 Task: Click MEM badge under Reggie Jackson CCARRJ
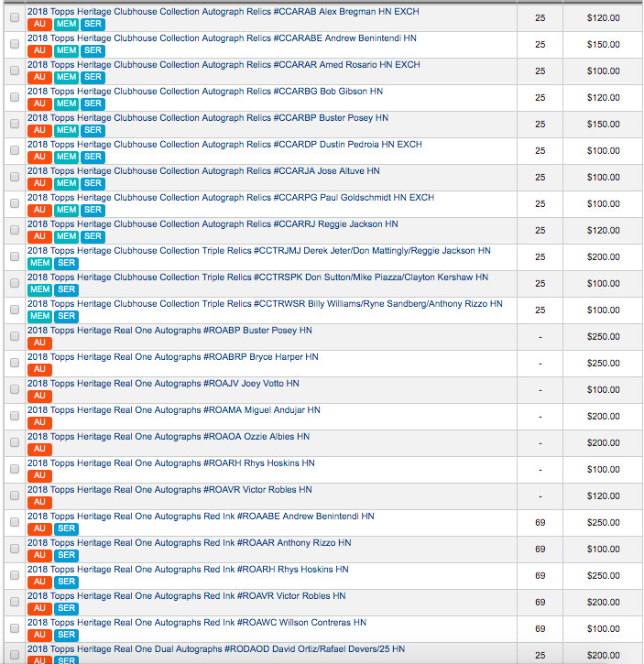(66, 236)
